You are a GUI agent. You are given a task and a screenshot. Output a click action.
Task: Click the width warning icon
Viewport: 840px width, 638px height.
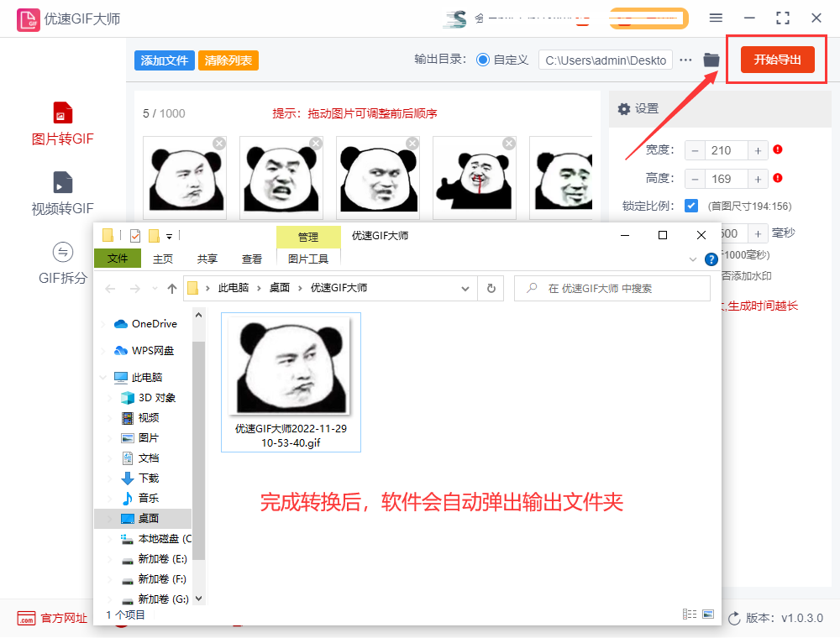coord(778,150)
